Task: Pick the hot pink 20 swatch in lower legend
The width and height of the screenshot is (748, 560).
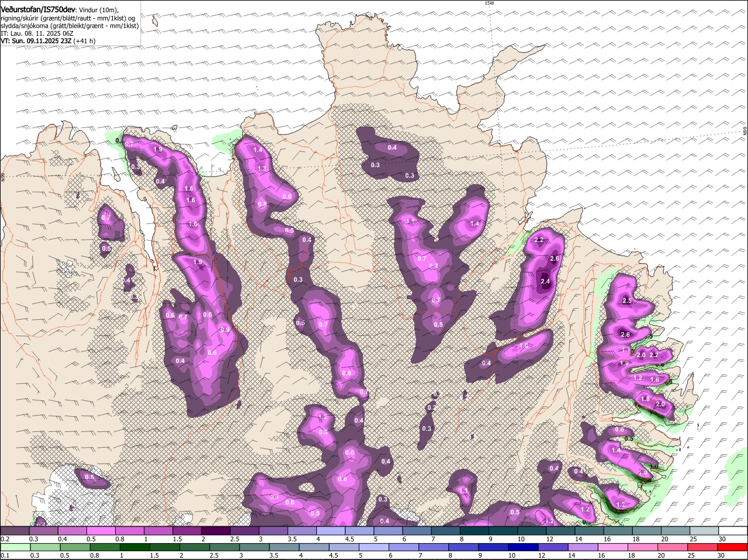Action: pos(673,547)
